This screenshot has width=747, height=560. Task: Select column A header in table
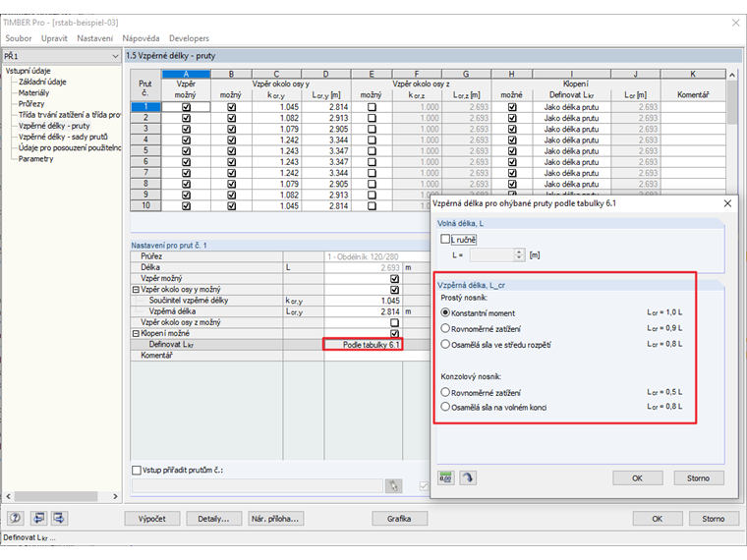click(x=187, y=74)
